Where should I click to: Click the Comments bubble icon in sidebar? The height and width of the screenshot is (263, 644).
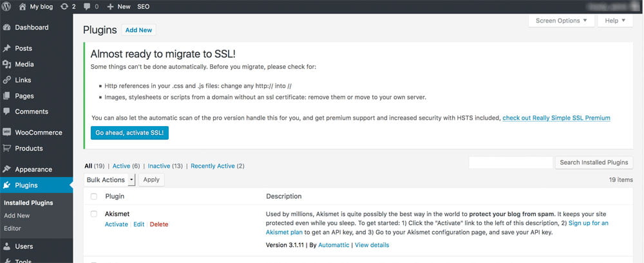tap(6, 112)
